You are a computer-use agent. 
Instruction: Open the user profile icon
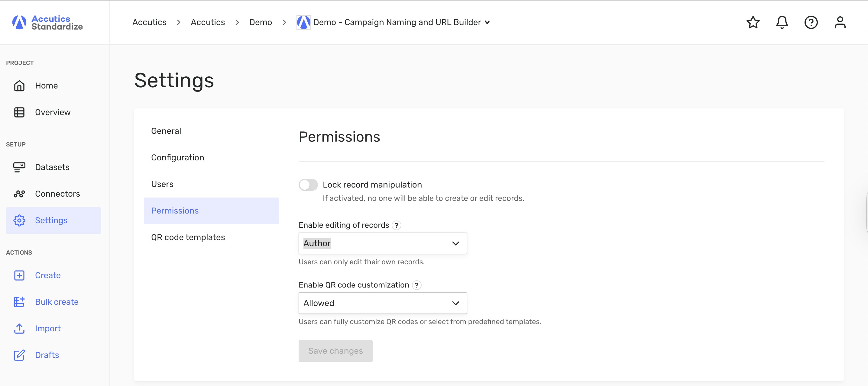[840, 22]
